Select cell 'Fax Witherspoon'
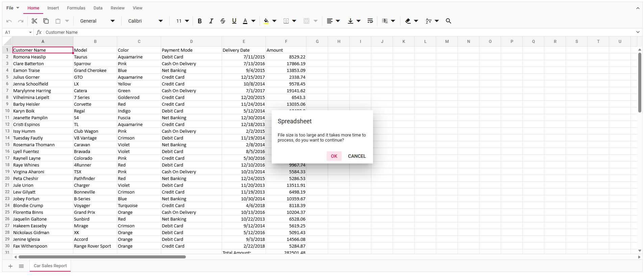Image resolution: width=644 pixels, height=277 pixels. click(x=43, y=246)
